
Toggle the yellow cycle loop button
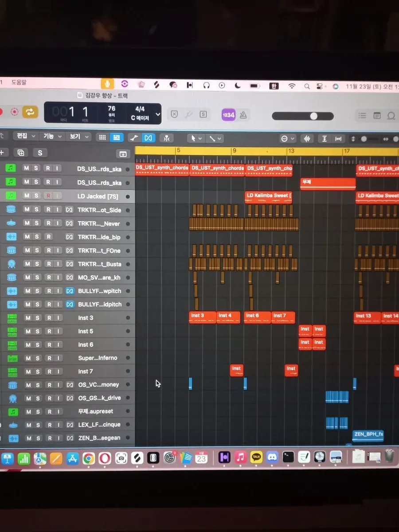pos(30,112)
